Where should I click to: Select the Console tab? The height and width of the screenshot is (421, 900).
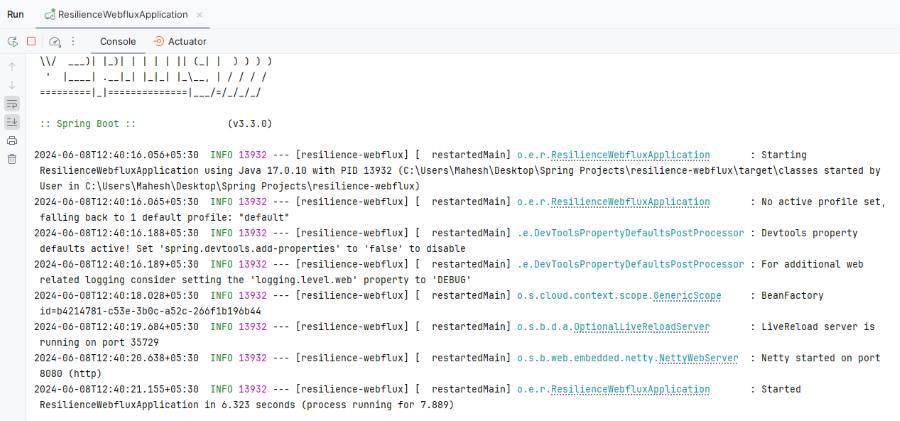[x=117, y=41]
